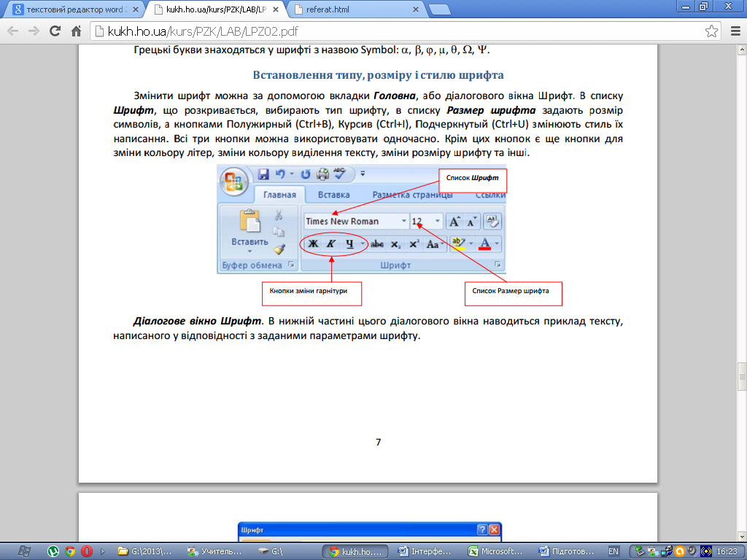Image resolution: width=747 pixels, height=560 pixels.
Task: Toggle italic К button in pictured ribbon
Action: (331, 244)
